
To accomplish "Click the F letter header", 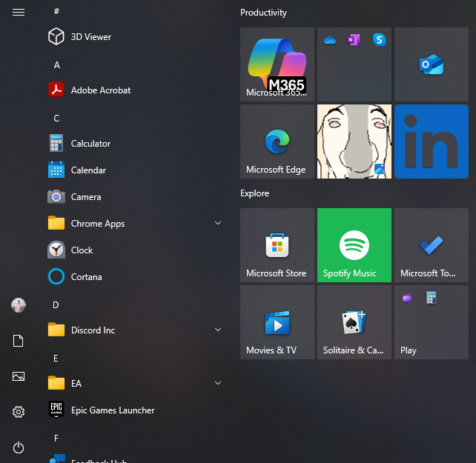I will click(56, 438).
